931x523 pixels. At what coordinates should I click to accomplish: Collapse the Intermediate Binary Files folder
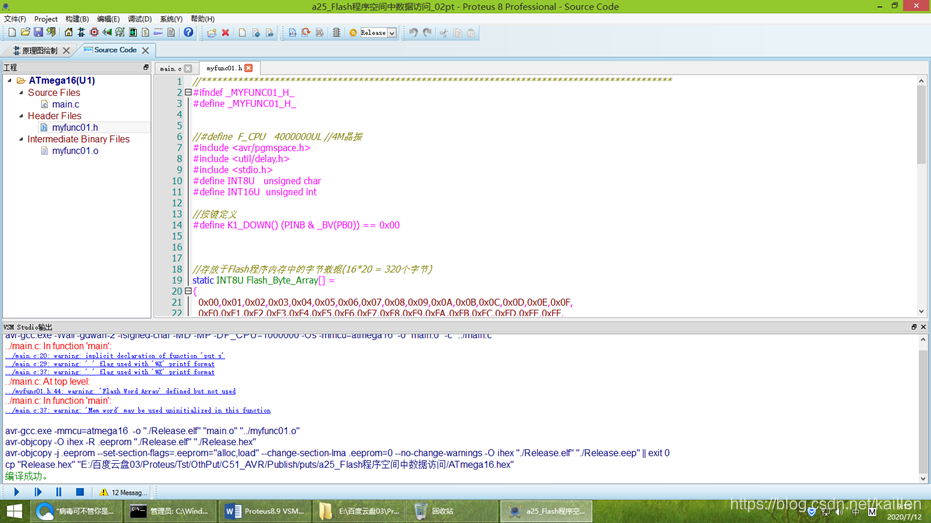(x=21, y=139)
